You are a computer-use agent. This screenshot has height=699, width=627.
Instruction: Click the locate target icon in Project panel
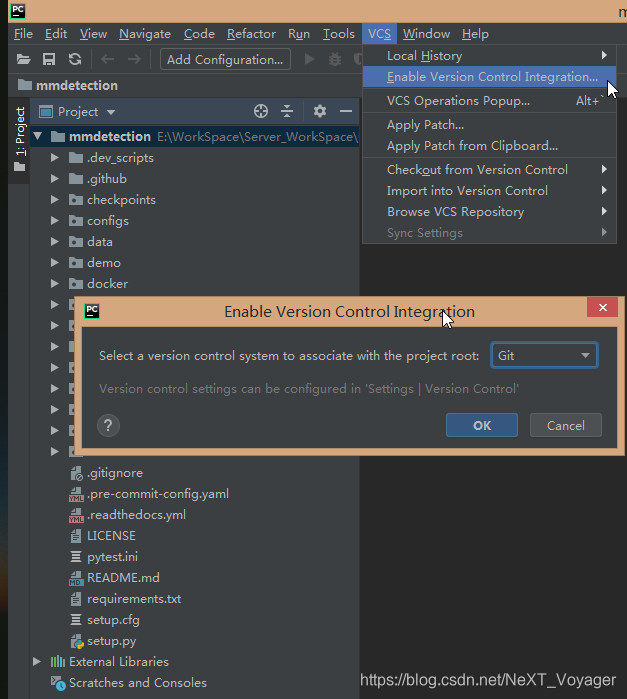261,111
